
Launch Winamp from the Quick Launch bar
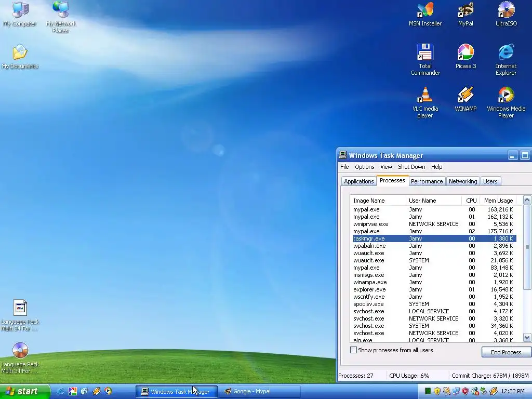tap(96, 391)
